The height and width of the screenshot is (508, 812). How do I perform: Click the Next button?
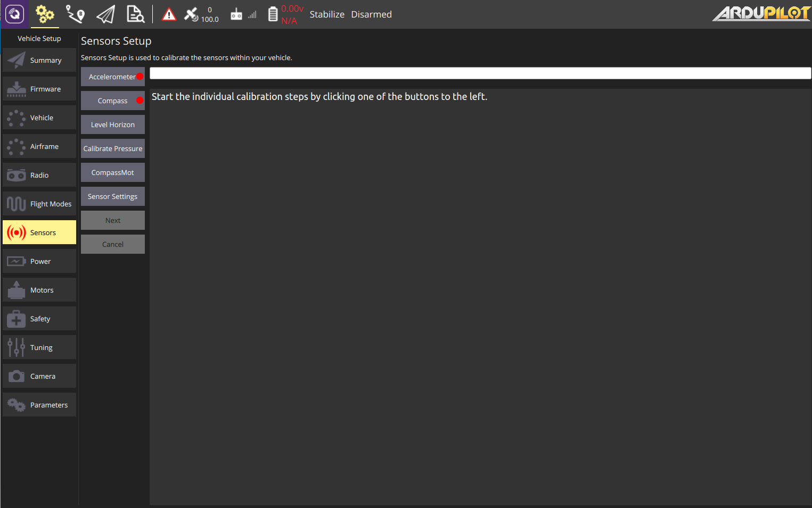click(113, 220)
